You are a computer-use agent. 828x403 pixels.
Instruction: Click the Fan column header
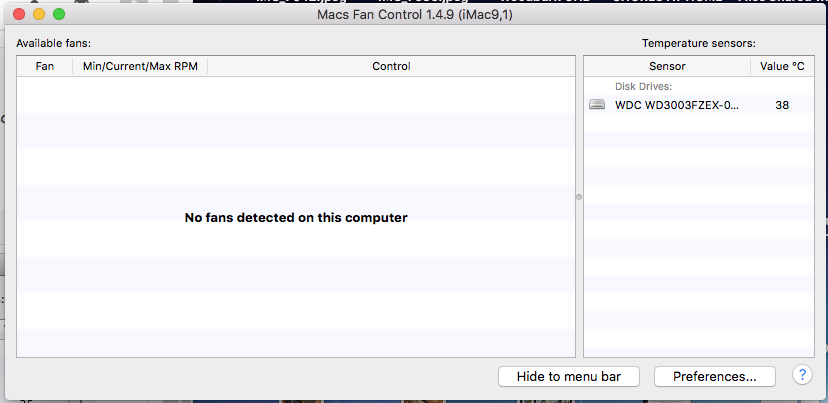click(45, 66)
